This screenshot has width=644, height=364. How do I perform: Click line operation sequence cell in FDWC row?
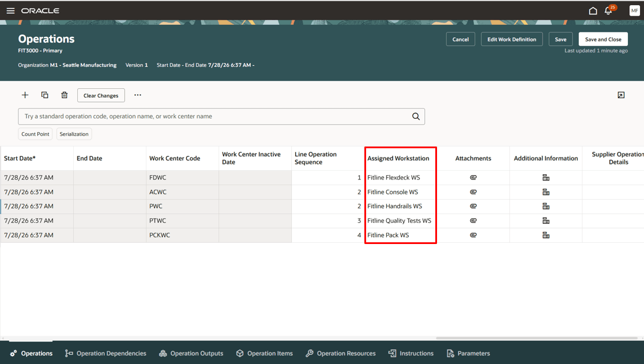coord(327,178)
